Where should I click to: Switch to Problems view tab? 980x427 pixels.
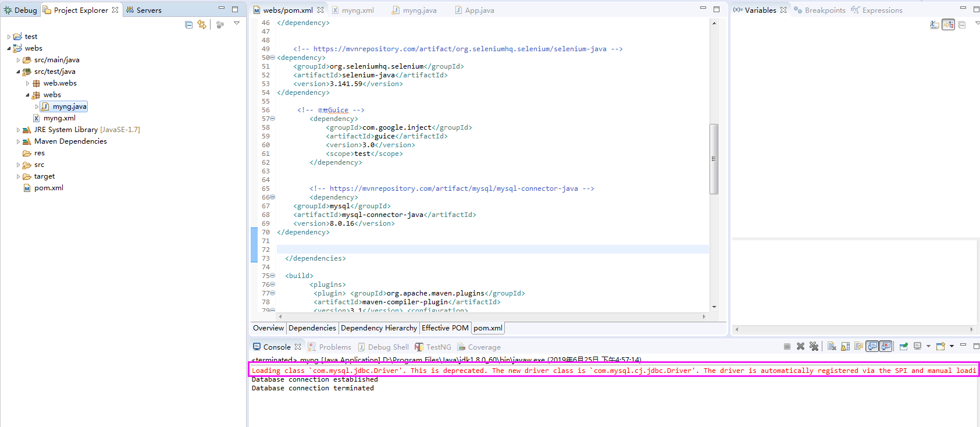(330, 347)
